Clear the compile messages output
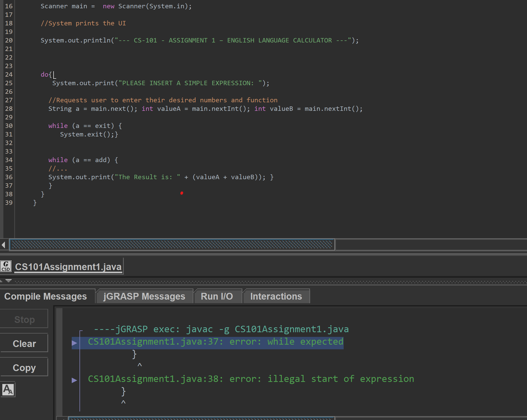Screen dimensions: 527x420 [x=24, y=343]
